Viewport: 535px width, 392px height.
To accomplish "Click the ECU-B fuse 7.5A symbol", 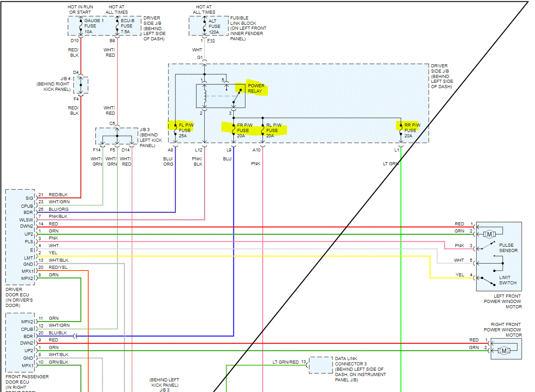I will coord(117,26).
